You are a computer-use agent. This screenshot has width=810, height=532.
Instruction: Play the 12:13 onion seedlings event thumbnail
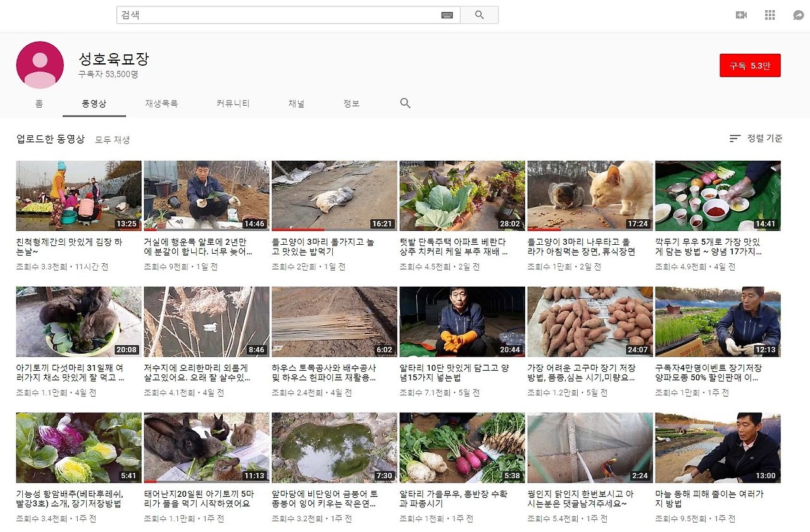(x=718, y=322)
